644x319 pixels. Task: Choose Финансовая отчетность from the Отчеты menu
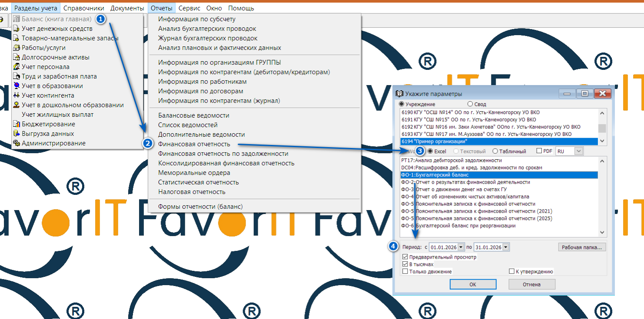pyautogui.click(x=194, y=144)
